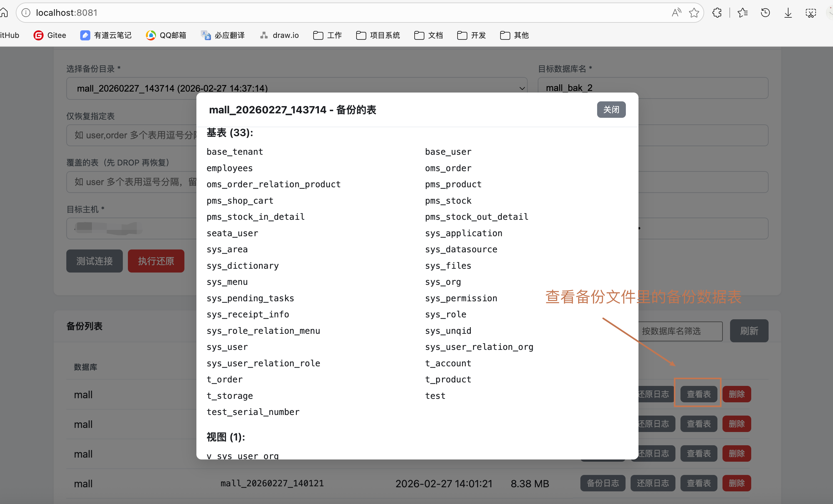Open the browser extensions icon
833x504 pixels.
tap(717, 13)
